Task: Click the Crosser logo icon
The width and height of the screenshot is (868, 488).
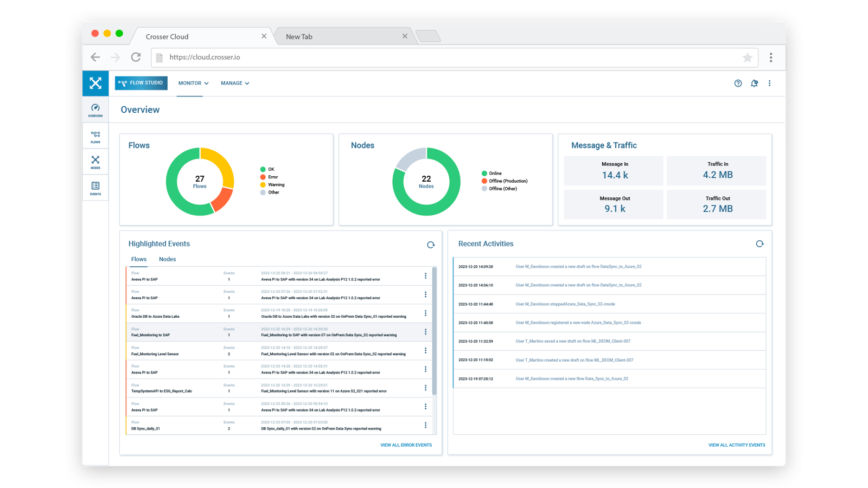Action: (95, 84)
